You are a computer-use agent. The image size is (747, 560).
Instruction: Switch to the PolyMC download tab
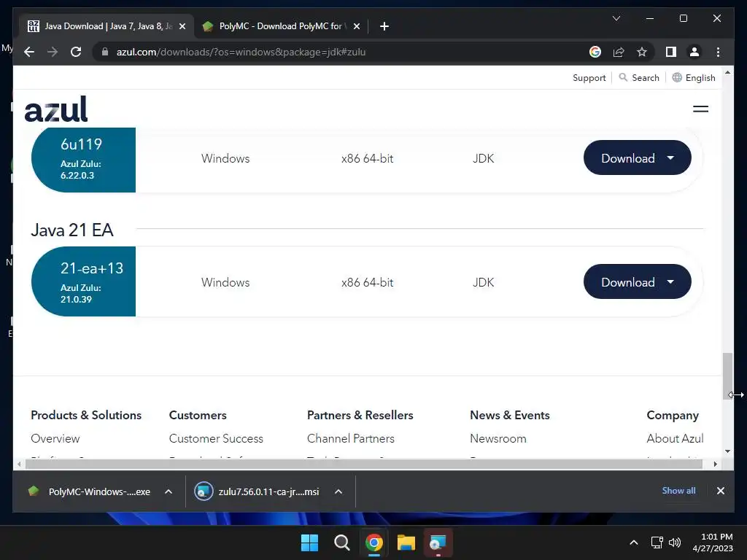[281, 26]
